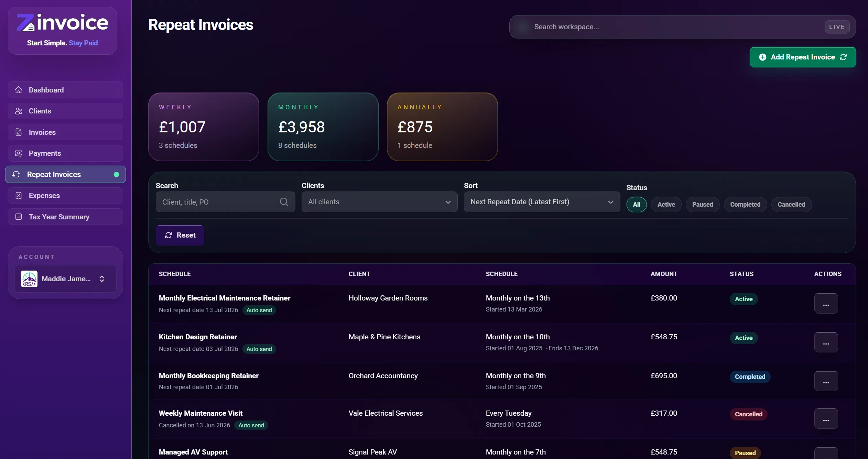
Task: Filter by Active status
Action: [x=666, y=205]
